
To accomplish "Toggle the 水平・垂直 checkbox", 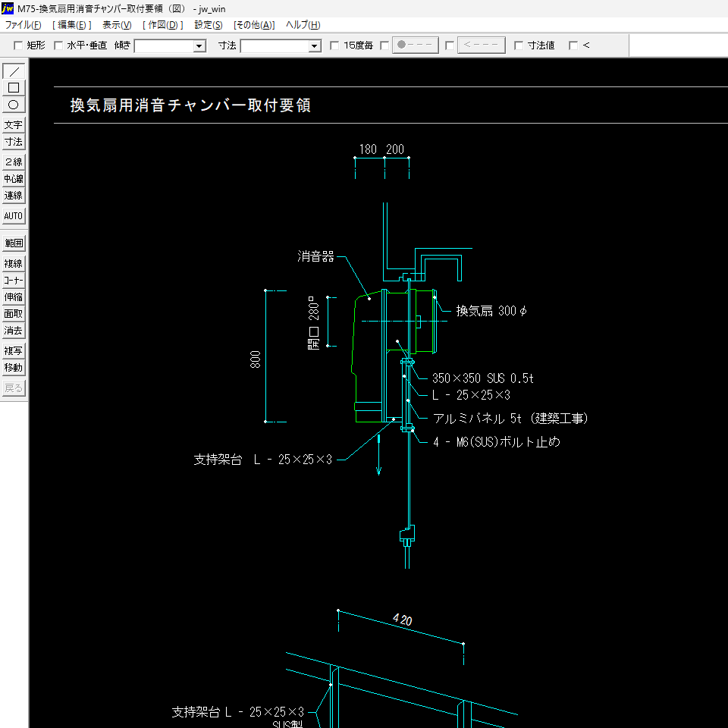I will (x=58, y=45).
